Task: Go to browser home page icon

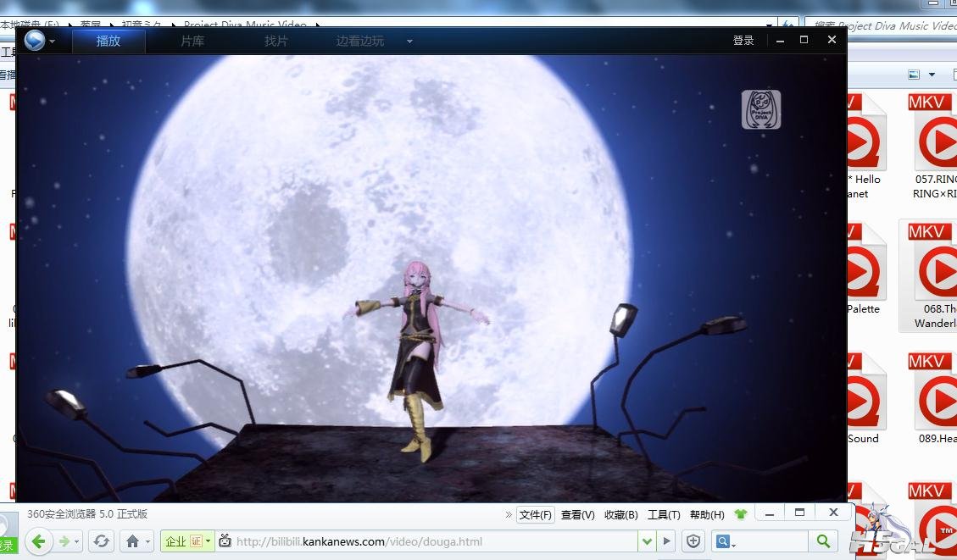Action: tap(132, 541)
